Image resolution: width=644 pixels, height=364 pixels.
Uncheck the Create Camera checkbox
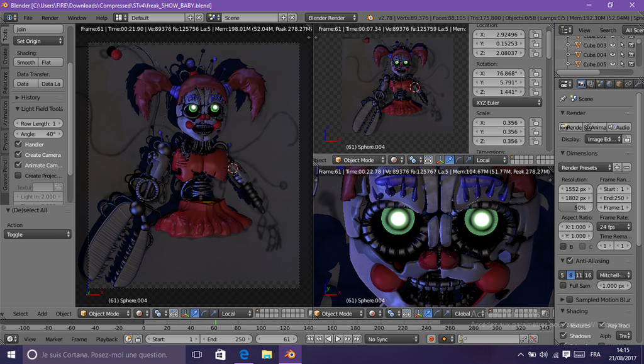tap(18, 155)
